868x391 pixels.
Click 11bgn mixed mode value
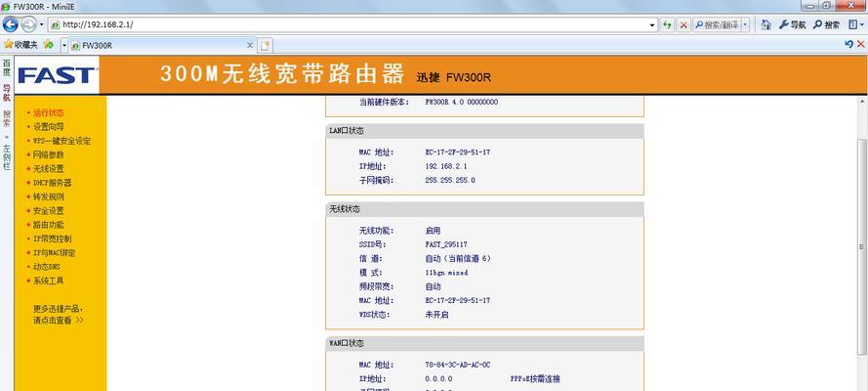(x=447, y=273)
